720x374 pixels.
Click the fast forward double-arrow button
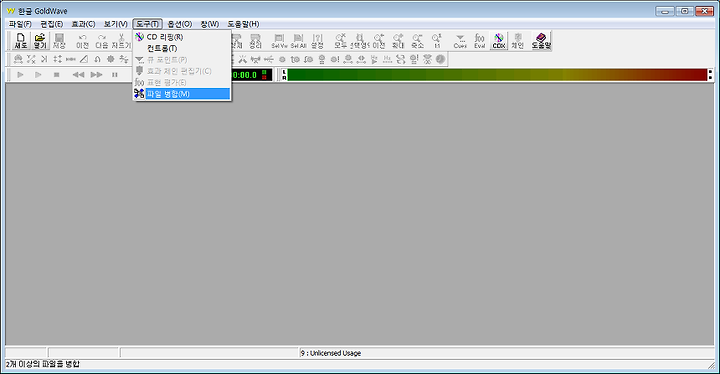click(96, 74)
